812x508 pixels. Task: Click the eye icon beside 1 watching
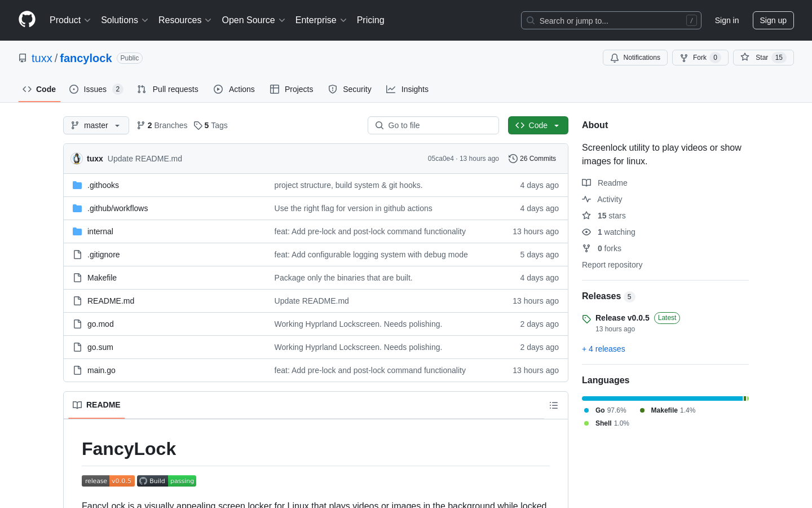pos(586,232)
